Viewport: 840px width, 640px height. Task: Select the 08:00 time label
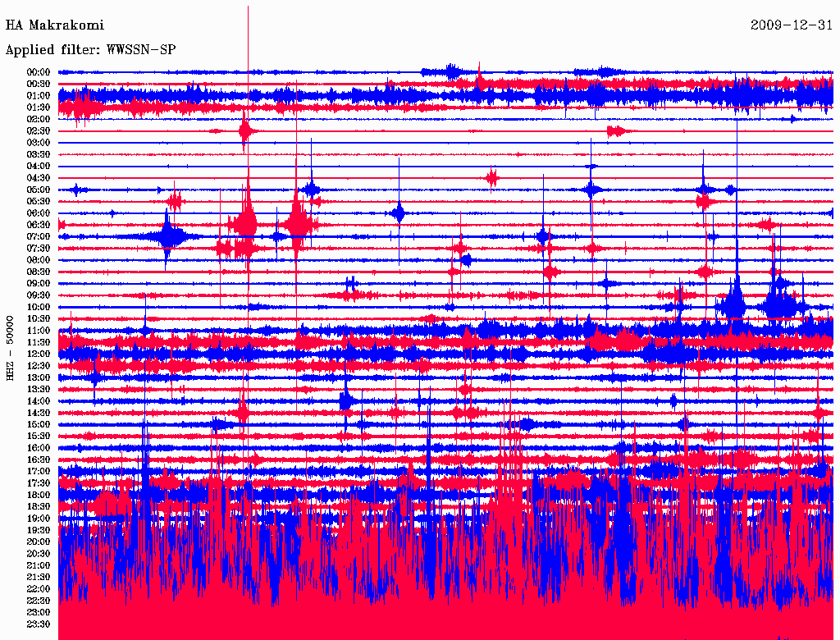tap(39, 260)
